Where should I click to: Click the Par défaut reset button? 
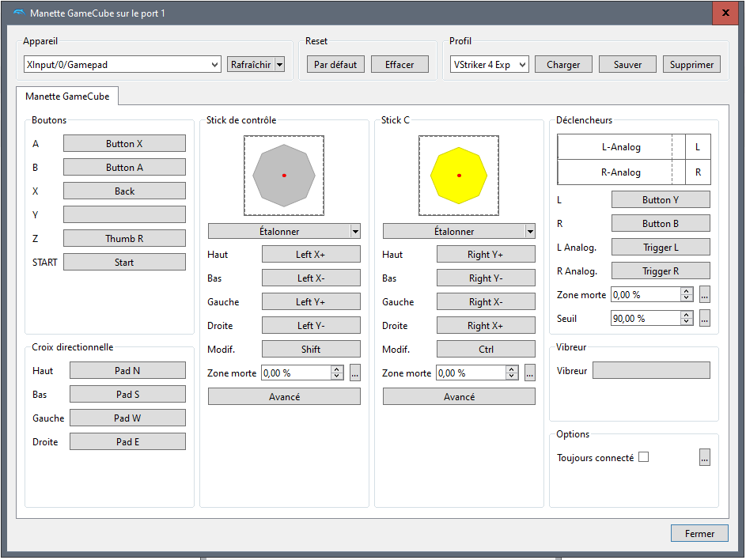click(335, 65)
